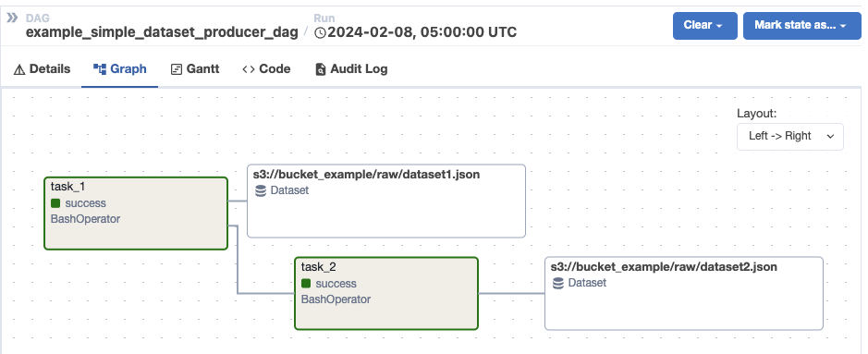Click the success status text in task_1

pos(85,203)
